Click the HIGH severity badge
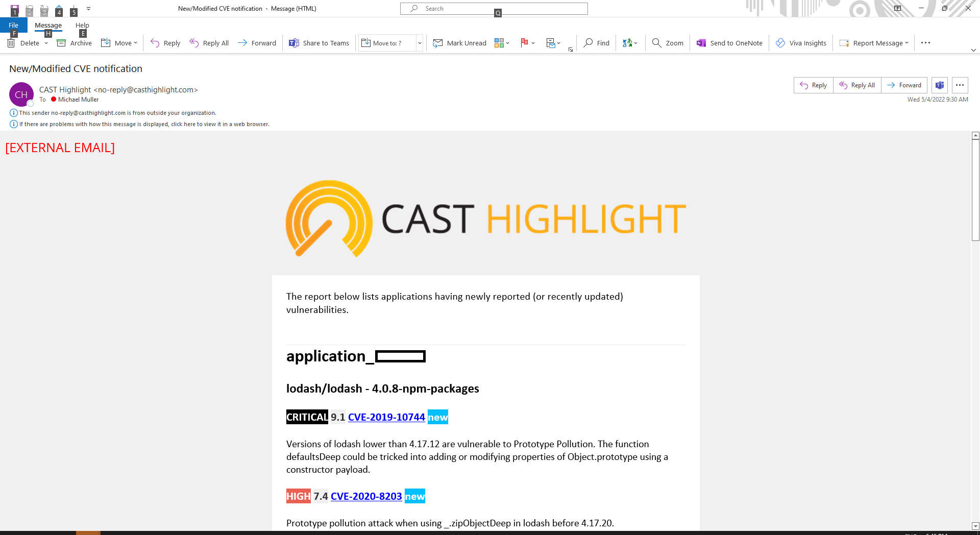 tap(299, 496)
